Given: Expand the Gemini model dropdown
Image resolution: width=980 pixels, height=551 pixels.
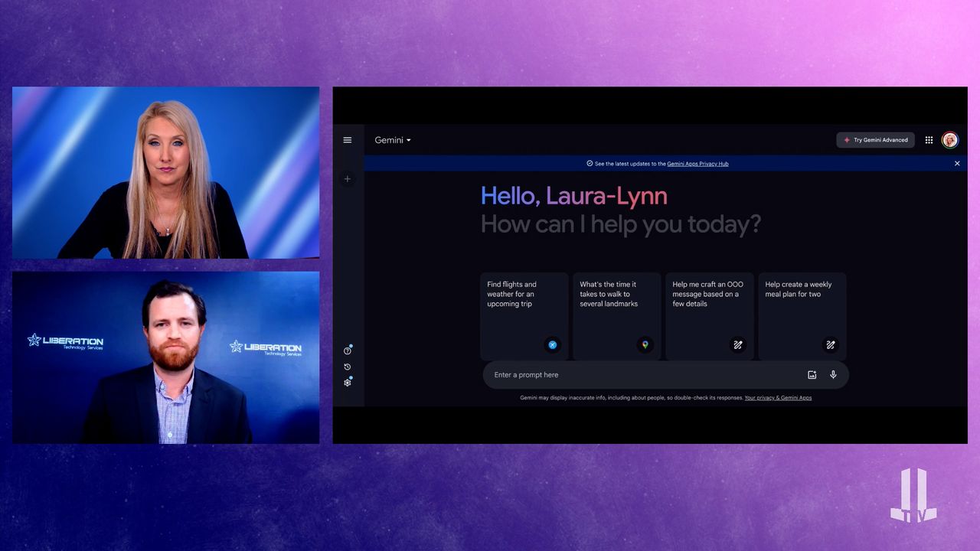Looking at the screenshot, I should [x=393, y=140].
